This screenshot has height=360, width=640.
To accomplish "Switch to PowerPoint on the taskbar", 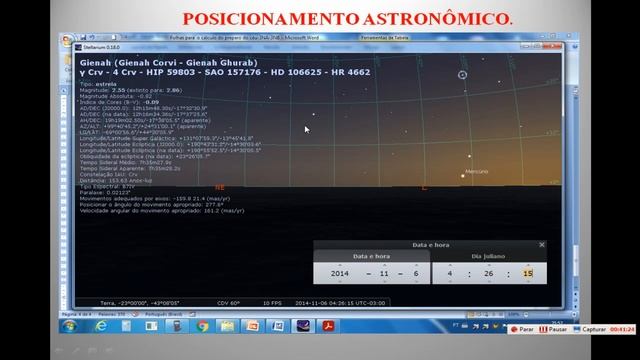I will coord(253,326).
